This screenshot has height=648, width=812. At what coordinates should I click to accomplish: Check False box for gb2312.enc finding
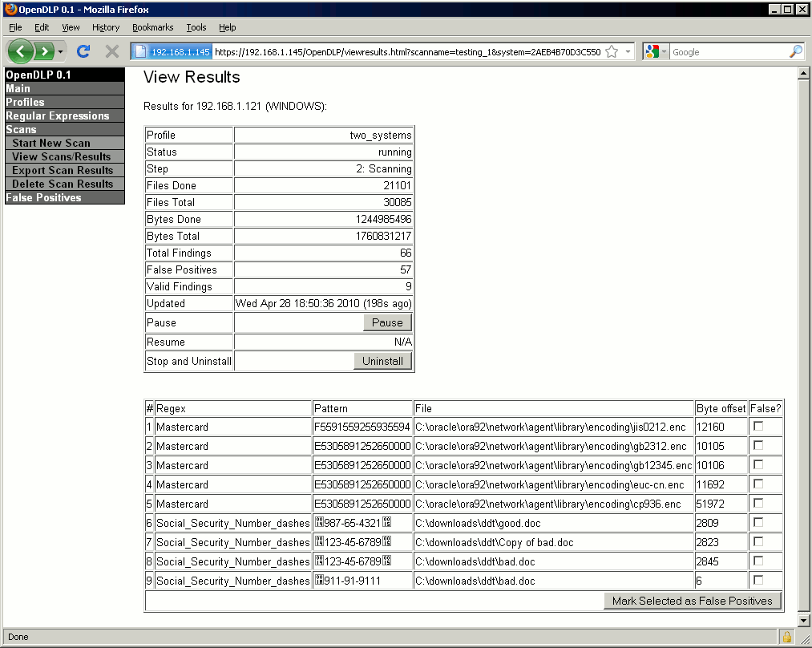[x=758, y=445]
